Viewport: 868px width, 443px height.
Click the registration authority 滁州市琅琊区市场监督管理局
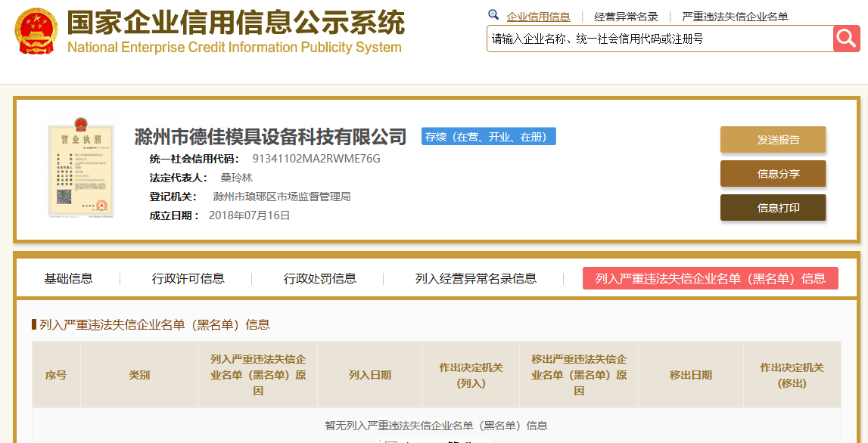[282, 197]
